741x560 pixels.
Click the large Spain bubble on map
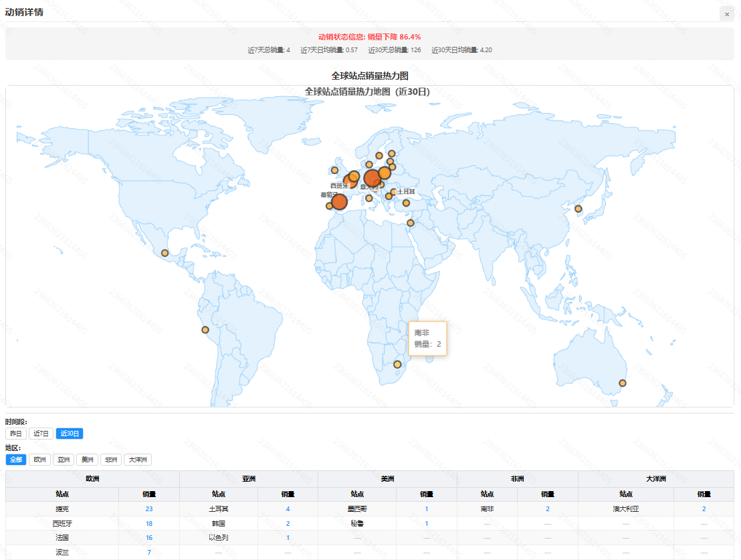[339, 201]
